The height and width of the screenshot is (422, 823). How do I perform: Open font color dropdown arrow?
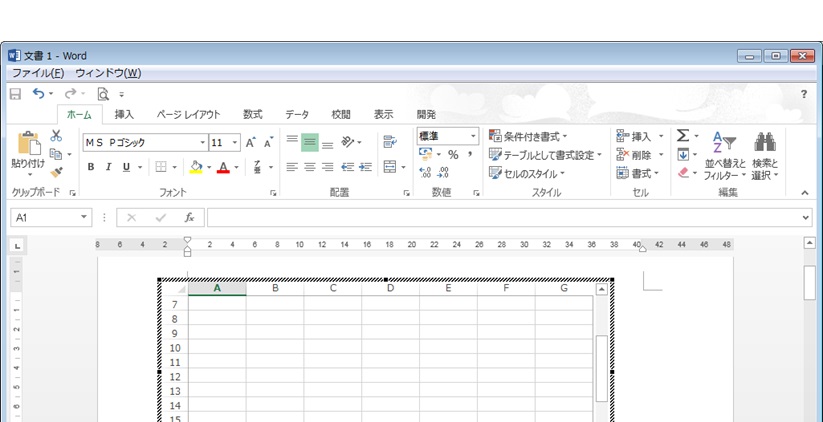236,167
